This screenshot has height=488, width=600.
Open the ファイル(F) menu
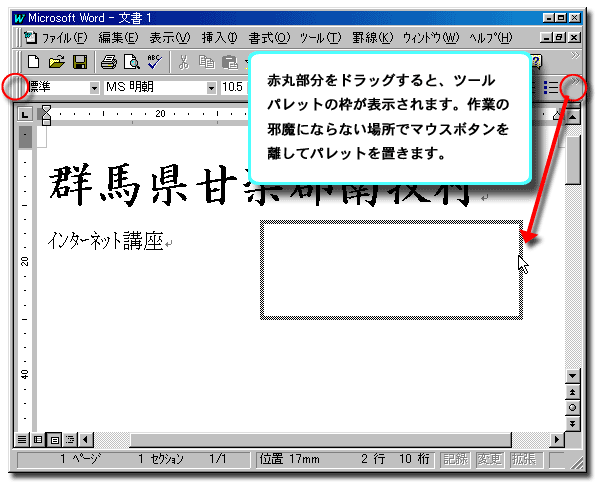tap(65, 38)
